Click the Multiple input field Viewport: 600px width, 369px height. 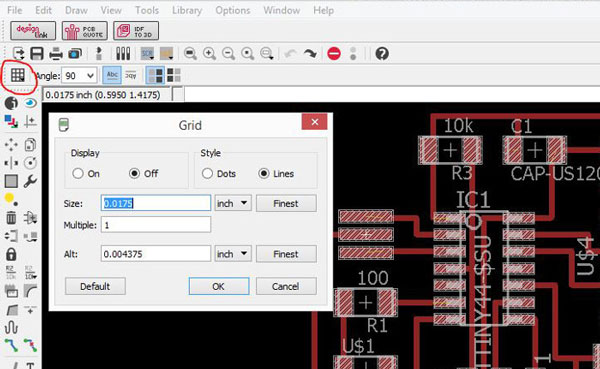(156, 225)
